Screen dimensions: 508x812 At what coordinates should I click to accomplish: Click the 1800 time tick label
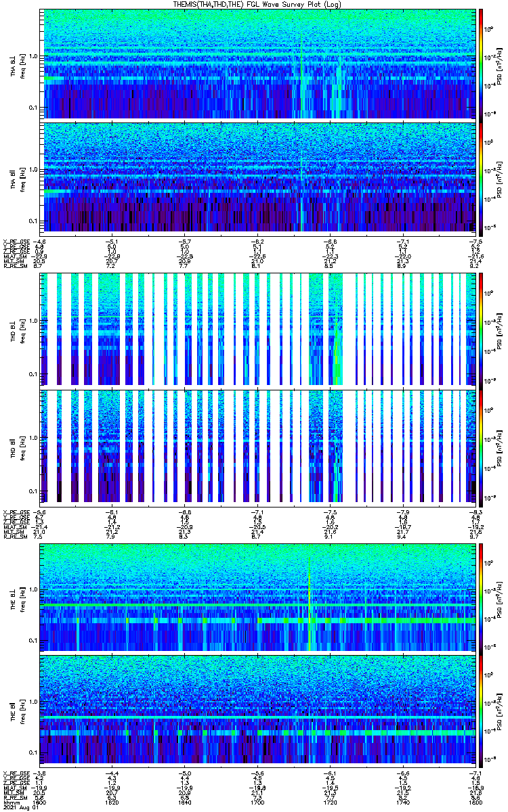click(475, 803)
